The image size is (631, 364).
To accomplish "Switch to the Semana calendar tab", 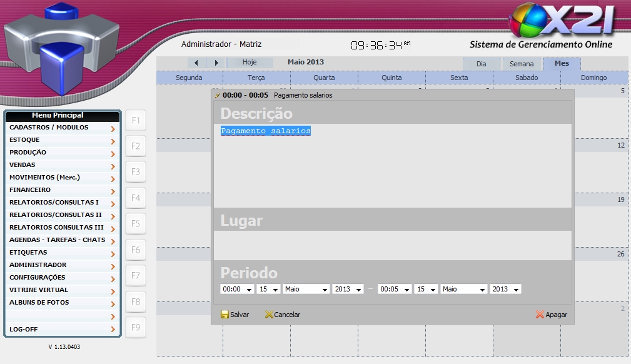I will point(522,64).
